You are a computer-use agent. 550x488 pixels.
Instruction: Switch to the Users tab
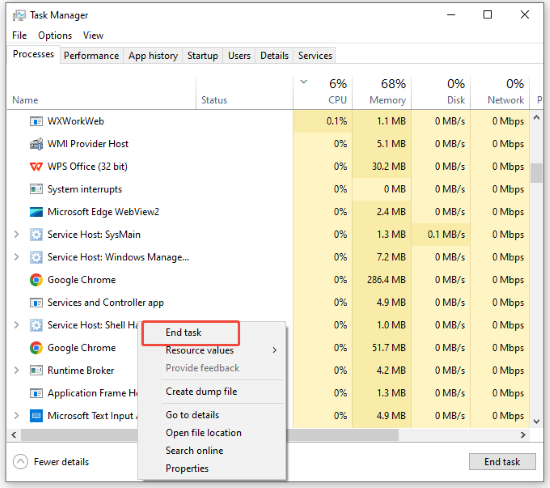(240, 56)
